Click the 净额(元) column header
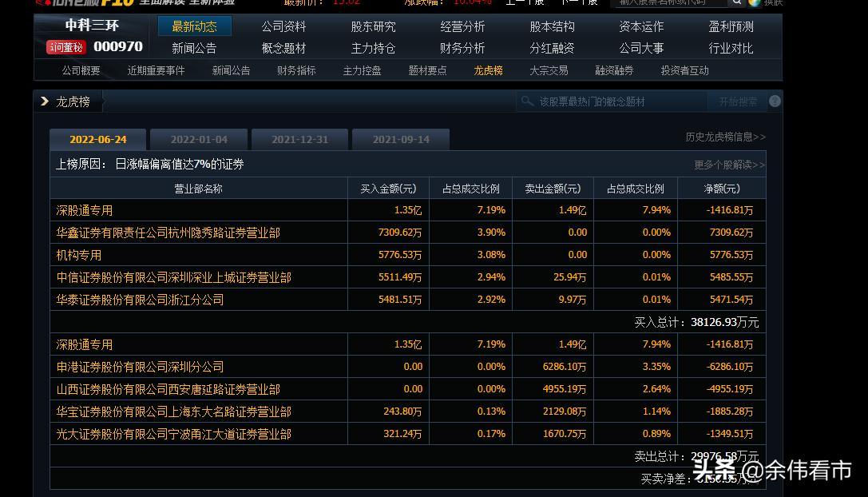The image size is (868, 497). (722, 189)
